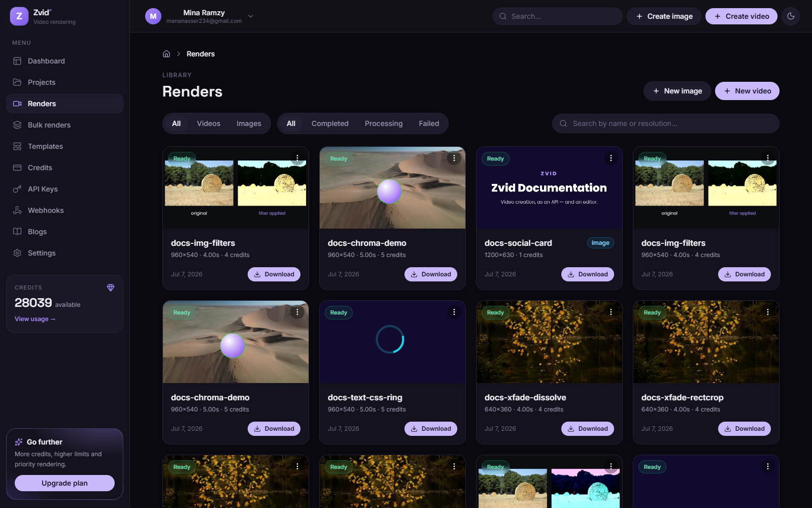Open the Dashboard sidebar item
The height and width of the screenshot is (508, 812).
[64, 61]
